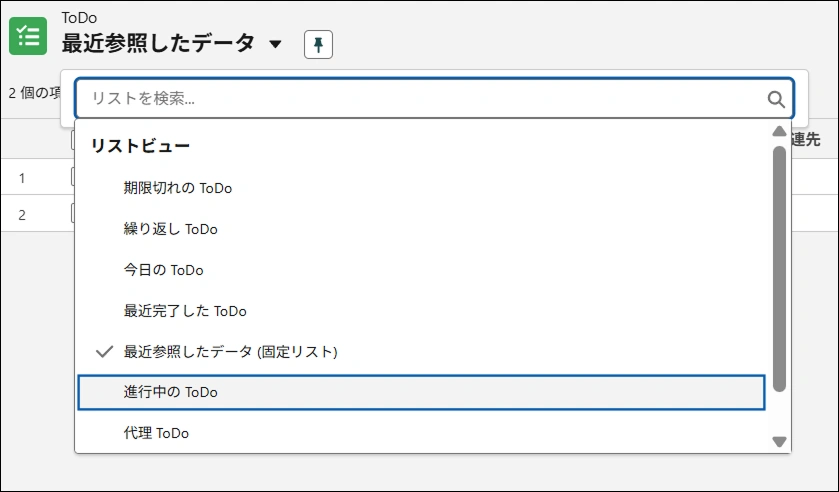This screenshot has height=492, width=839.
Task: Click the scroll down arrow in the list
Action: [x=779, y=441]
